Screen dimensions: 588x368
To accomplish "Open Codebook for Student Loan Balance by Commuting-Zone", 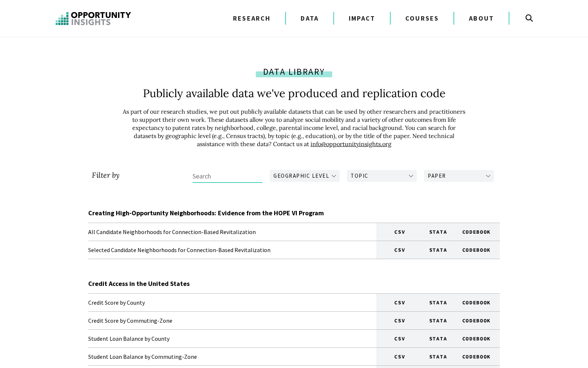I will click(476, 357).
